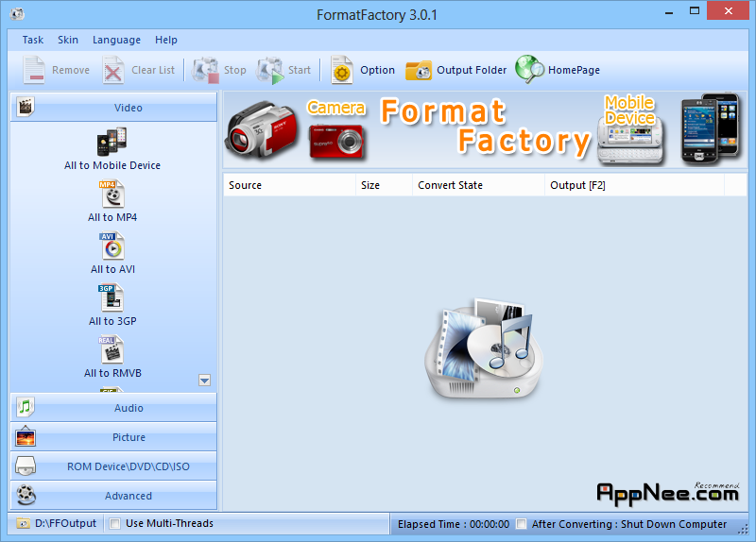Click the Audio category music note icon
756x542 pixels.
26,407
